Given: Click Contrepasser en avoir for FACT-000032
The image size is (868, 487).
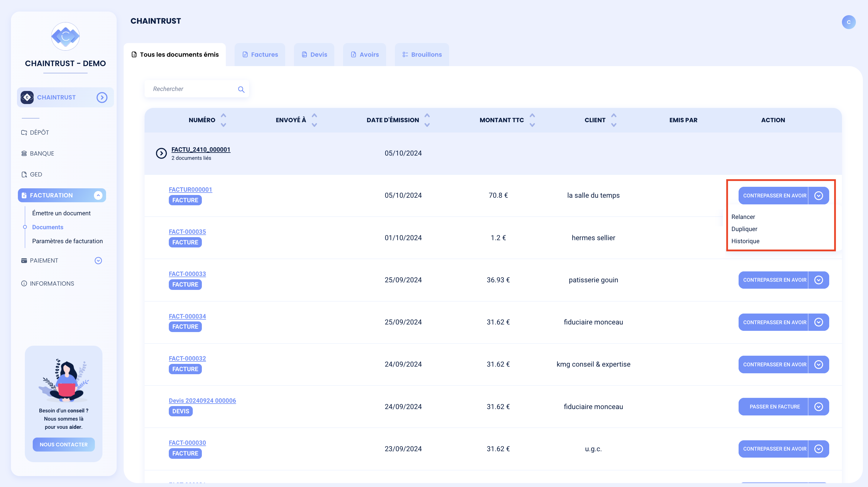Looking at the screenshot, I should coord(773,365).
